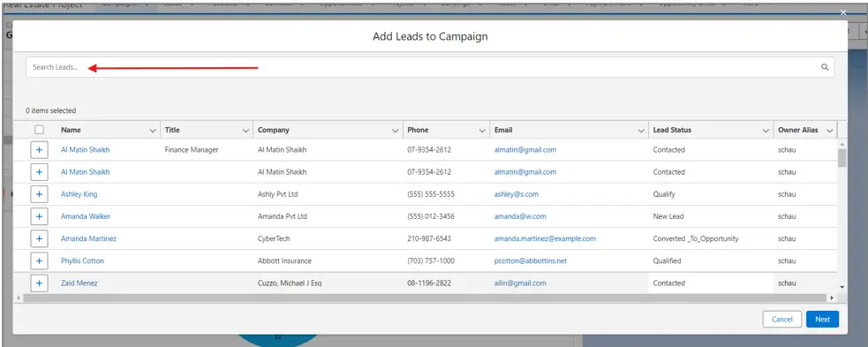Click phone number (555) 012-3456
868x347 pixels.
pos(431,216)
